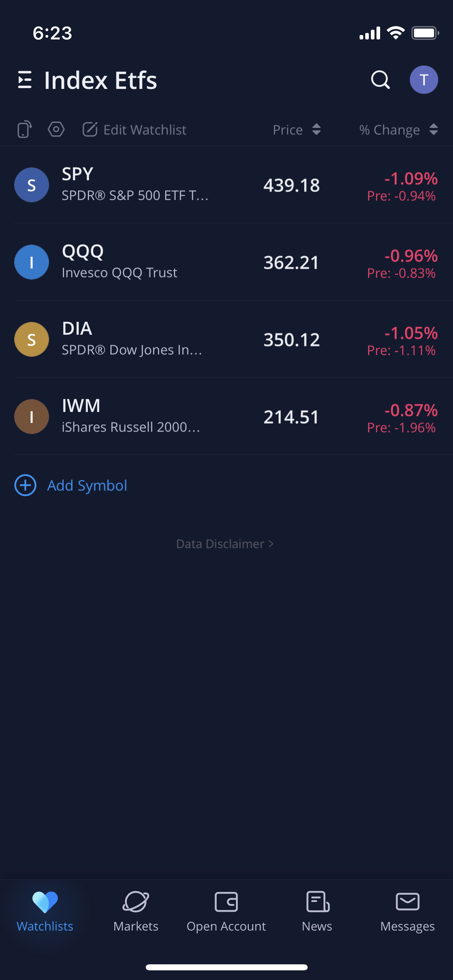Expand the Data Disclaimer chevron
This screenshot has width=453, height=980.
coord(271,544)
